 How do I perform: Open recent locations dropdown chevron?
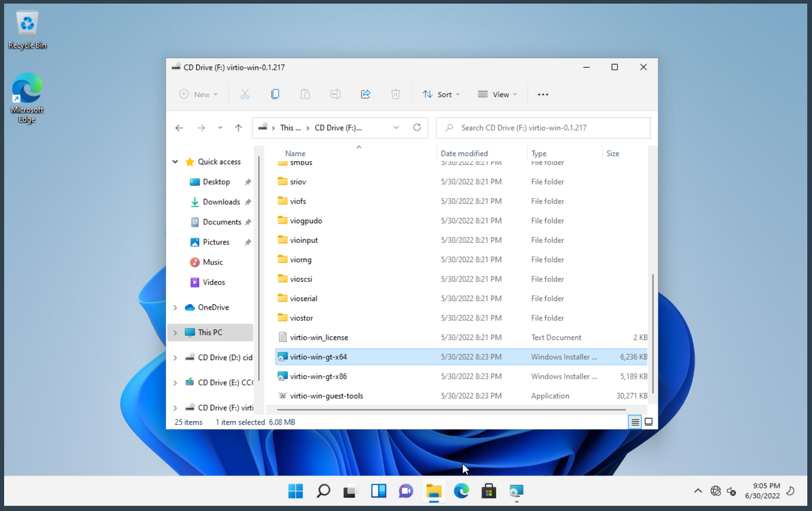pos(220,128)
